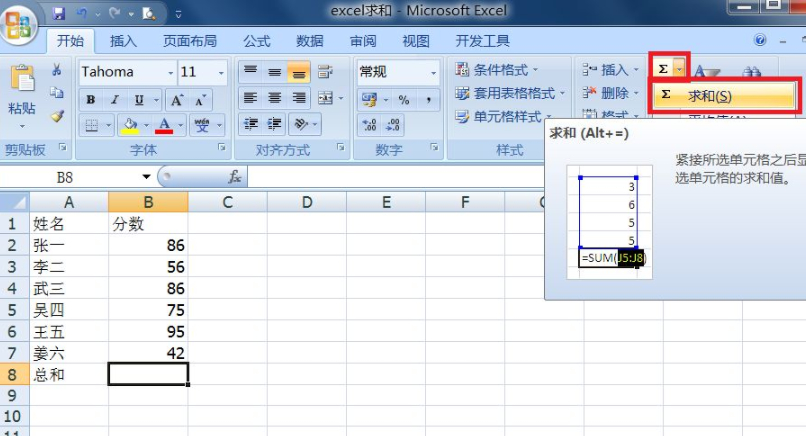The height and width of the screenshot is (436, 806).
Task: Toggle center horizontal alignment
Action: point(274,98)
